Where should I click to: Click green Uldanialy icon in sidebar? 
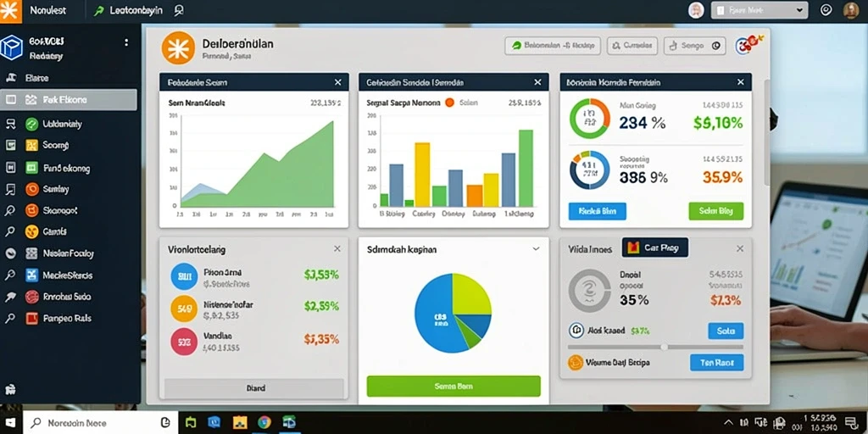click(32, 124)
